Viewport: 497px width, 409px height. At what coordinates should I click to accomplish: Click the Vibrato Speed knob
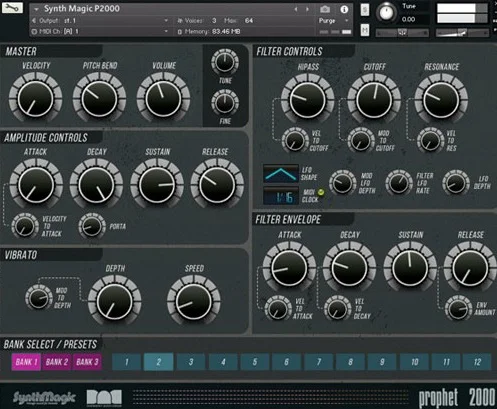(193, 301)
